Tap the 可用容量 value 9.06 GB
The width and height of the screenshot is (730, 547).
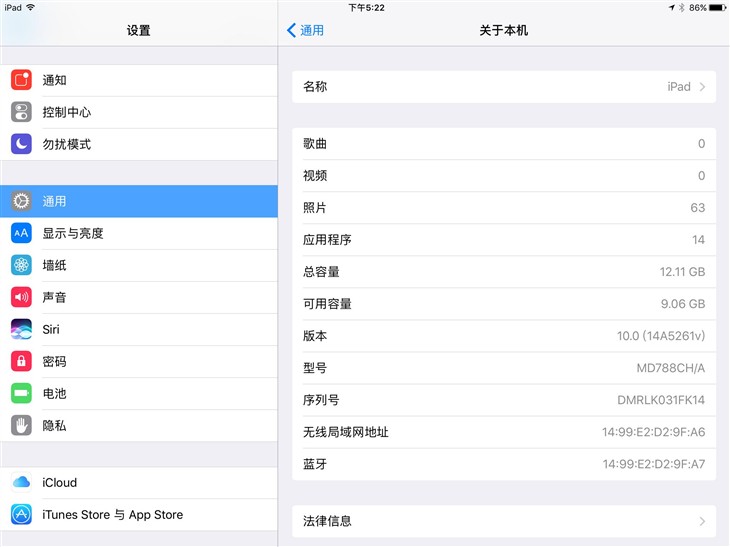[683, 304]
